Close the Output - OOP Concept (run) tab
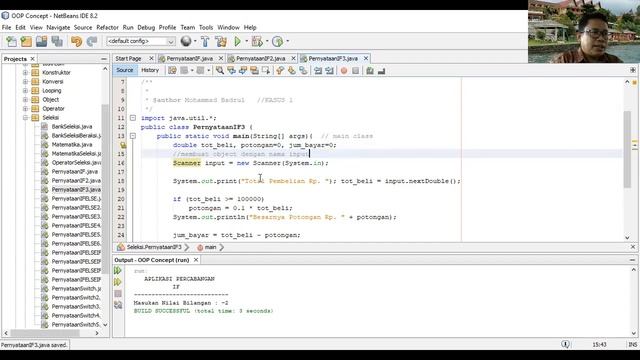This screenshot has height=360, width=640. [196, 260]
